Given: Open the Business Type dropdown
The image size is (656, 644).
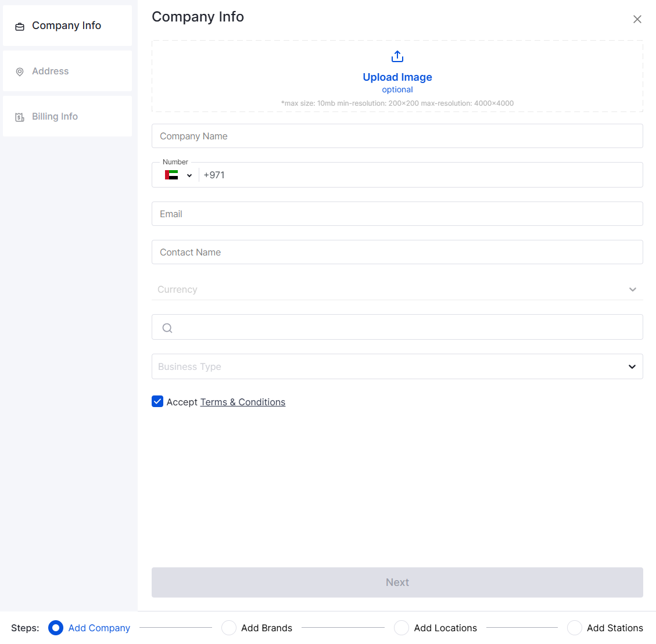Looking at the screenshot, I should (632, 366).
